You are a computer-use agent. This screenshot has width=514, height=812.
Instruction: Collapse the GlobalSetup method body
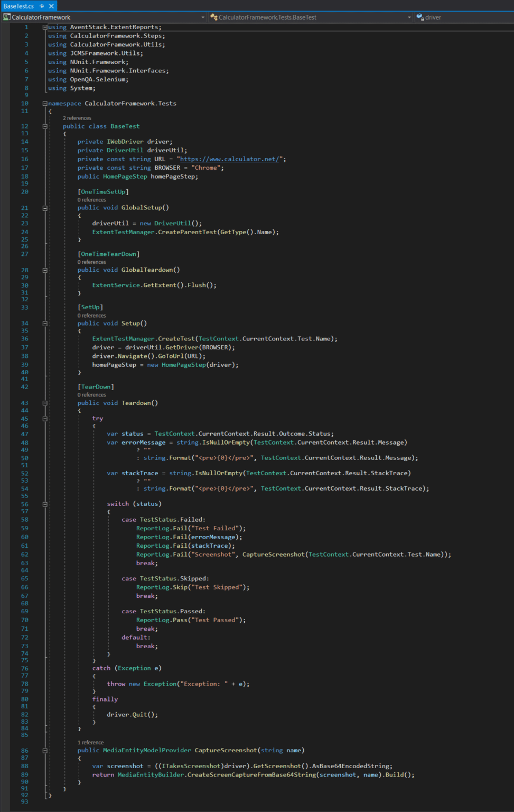[44, 207]
